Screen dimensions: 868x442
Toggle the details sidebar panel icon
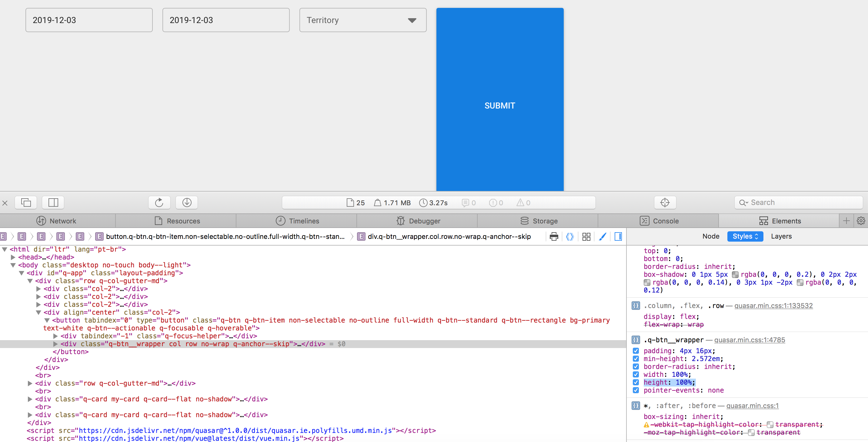pyautogui.click(x=618, y=236)
